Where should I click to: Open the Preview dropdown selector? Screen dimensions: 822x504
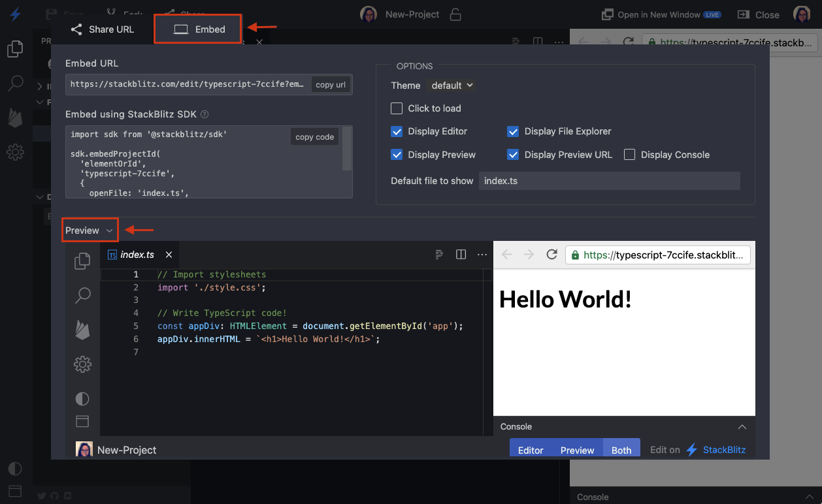coord(90,230)
